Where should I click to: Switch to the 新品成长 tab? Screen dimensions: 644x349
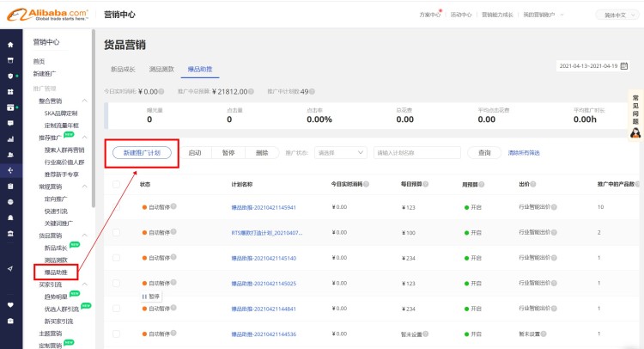(124, 69)
